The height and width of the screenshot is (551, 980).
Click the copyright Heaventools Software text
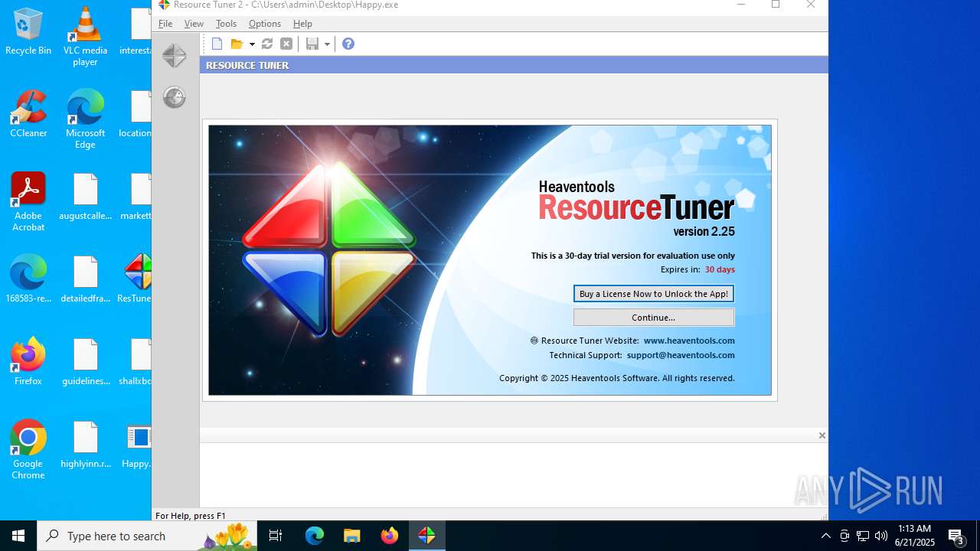click(617, 378)
